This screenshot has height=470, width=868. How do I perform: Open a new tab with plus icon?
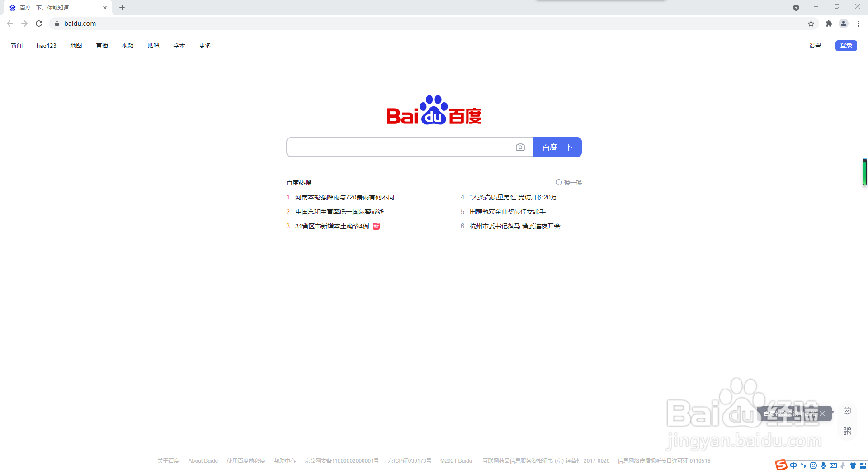pos(122,8)
